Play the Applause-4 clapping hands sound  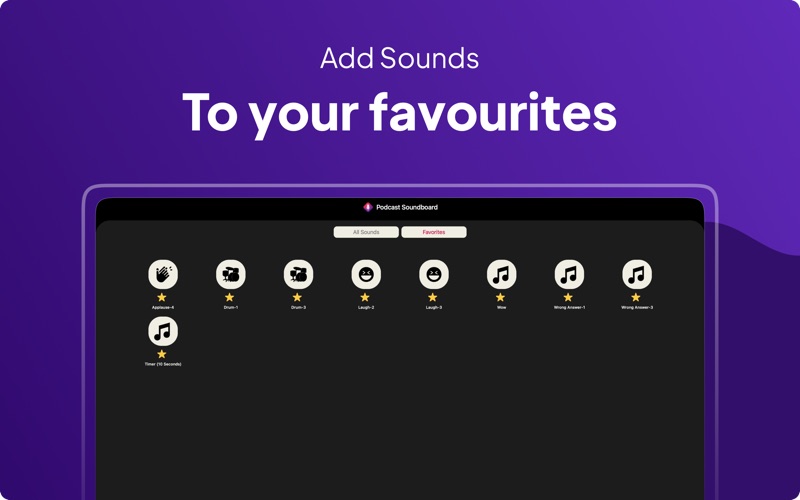point(163,274)
